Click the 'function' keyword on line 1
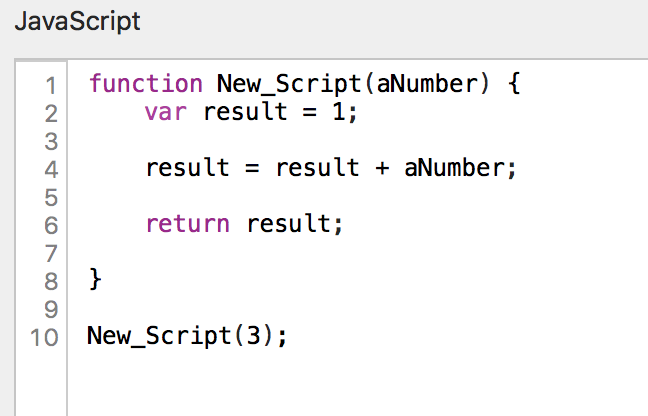The width and height of the screenshot is (648, 416). tap(144, 84)
